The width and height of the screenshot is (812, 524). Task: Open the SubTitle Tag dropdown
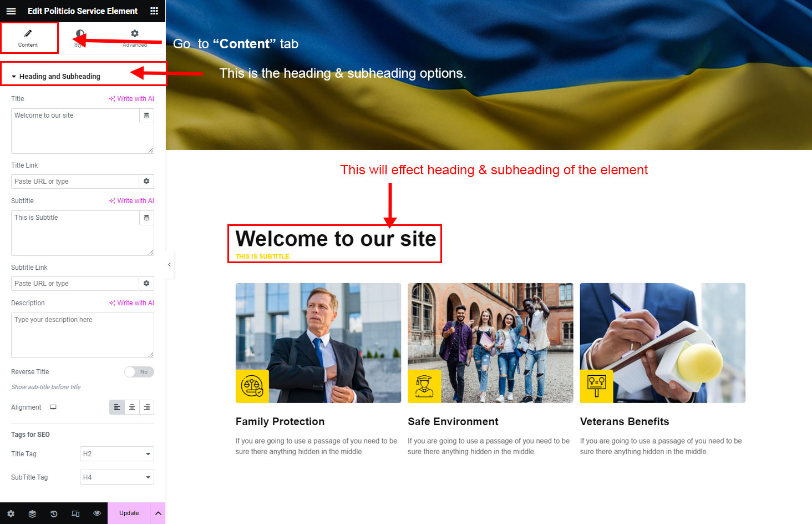117,477
